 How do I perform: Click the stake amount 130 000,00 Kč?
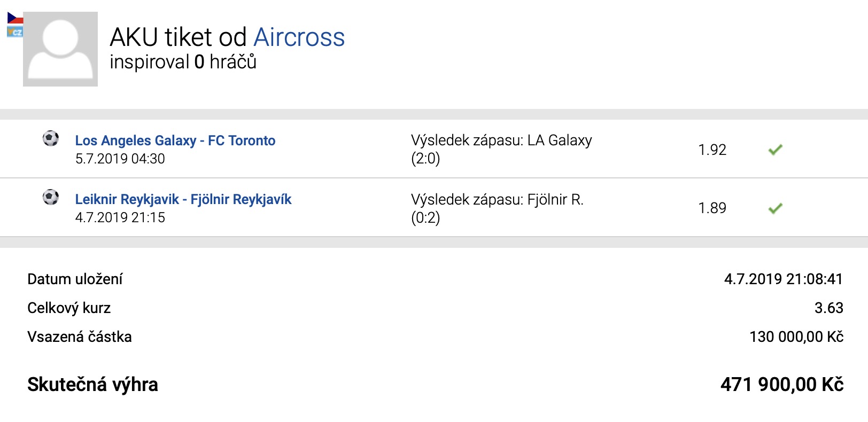pyautogui.click(x=796, y=337)
